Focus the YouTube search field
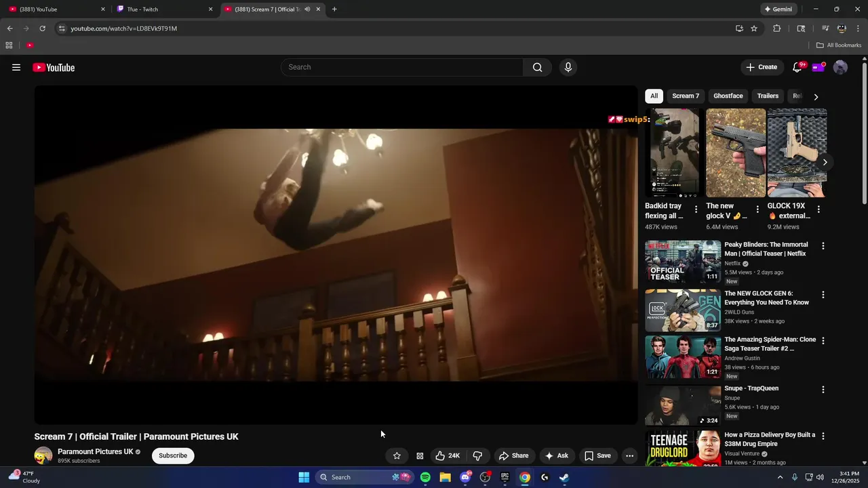This screenshot has width=868, height=488. (401, 67)
